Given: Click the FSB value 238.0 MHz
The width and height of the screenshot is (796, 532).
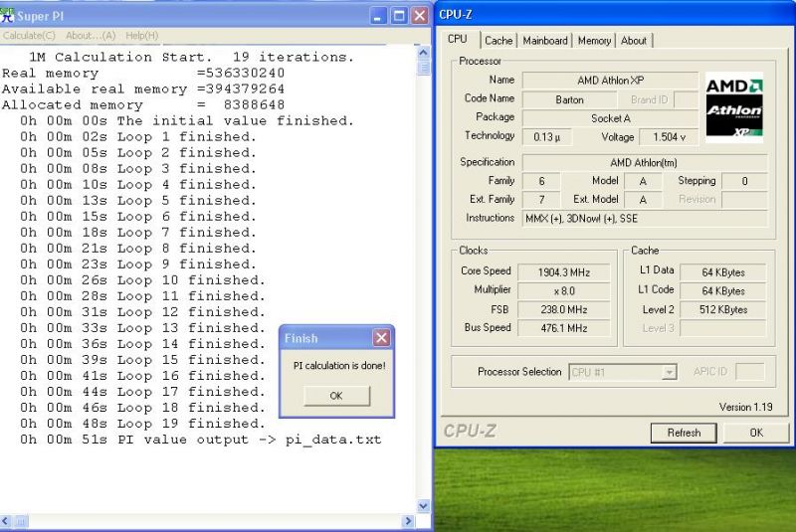Looking at the screenshot, I should point(564,309).
